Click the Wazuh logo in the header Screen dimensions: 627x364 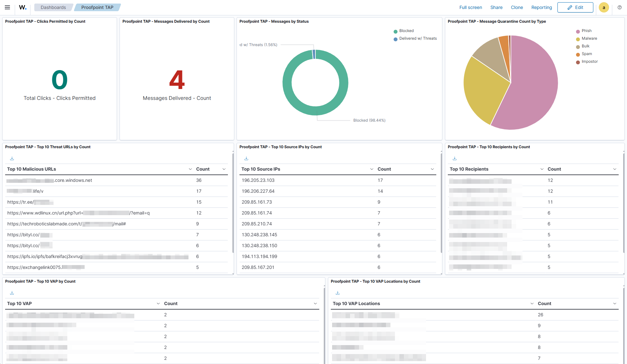tap(22, 7)
